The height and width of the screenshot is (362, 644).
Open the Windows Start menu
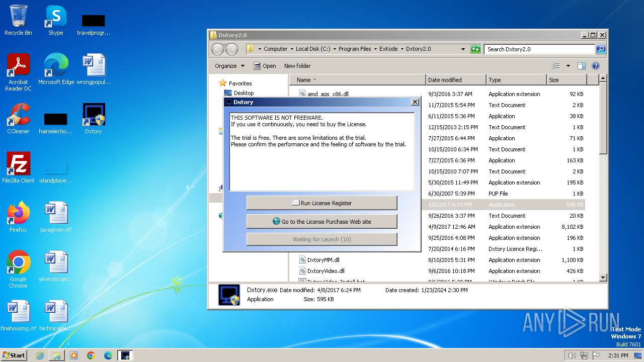tap(14, 355)
